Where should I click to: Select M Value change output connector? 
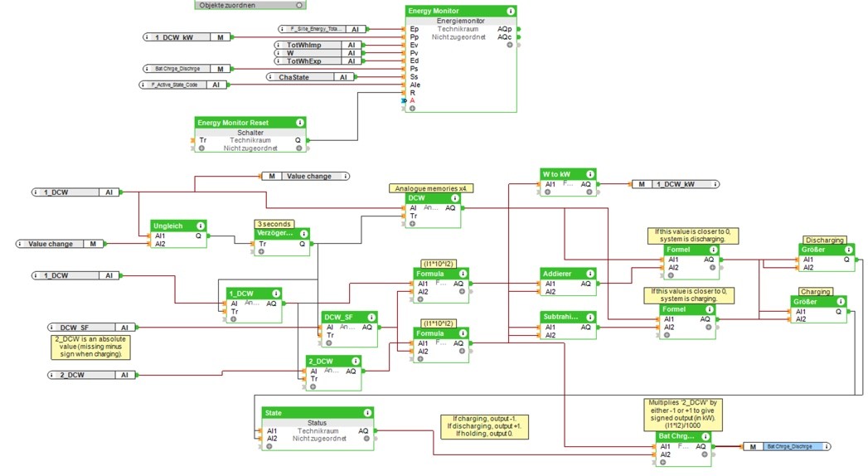click(x=306, y=176)
